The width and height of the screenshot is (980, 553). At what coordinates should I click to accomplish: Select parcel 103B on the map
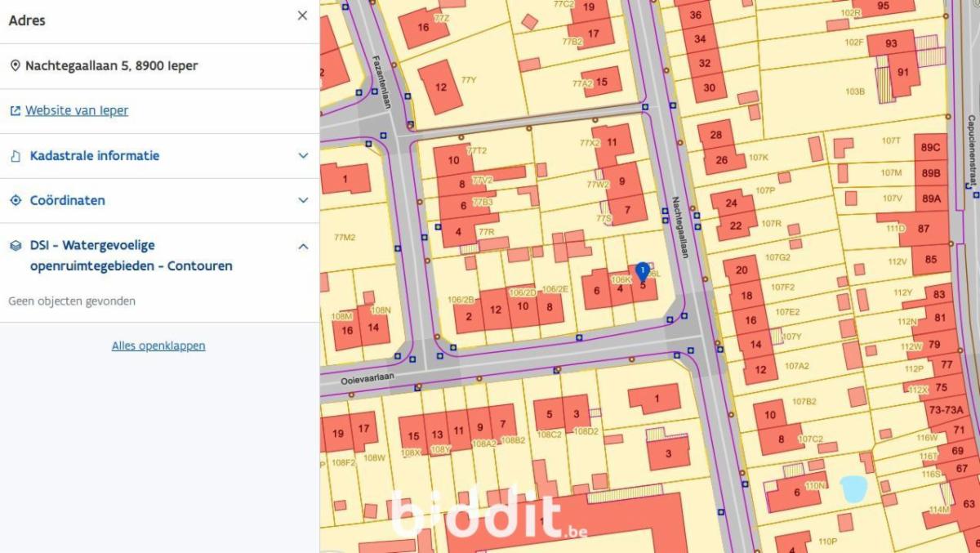(855, 91)
